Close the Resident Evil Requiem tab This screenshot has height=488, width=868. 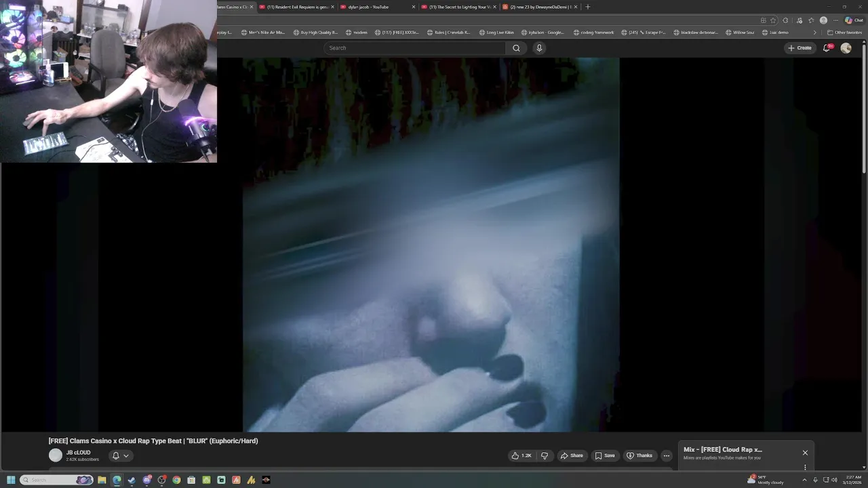click(x=332, y=7)
